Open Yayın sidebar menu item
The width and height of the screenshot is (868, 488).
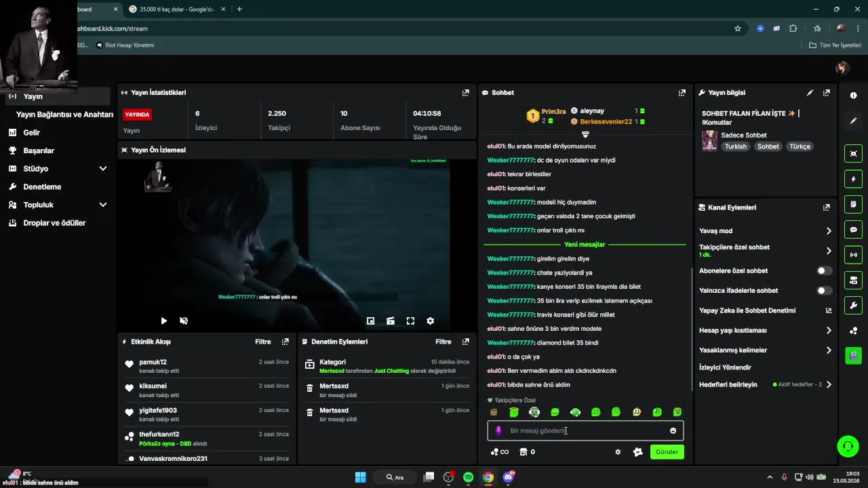click(57, 96)
